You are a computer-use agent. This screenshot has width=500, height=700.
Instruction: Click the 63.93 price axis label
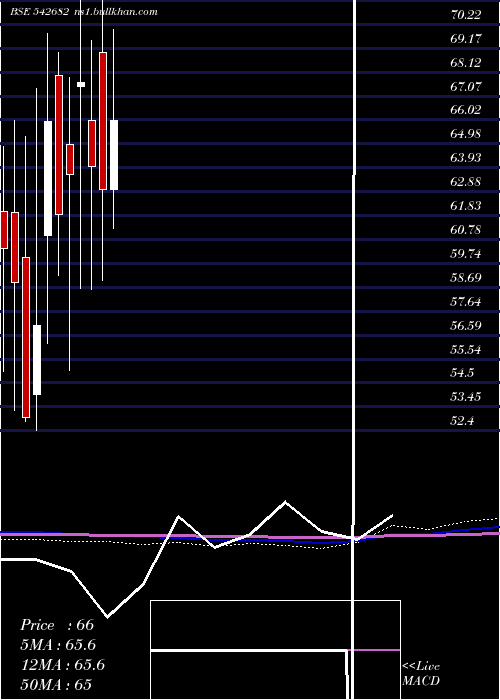(466, 158)
